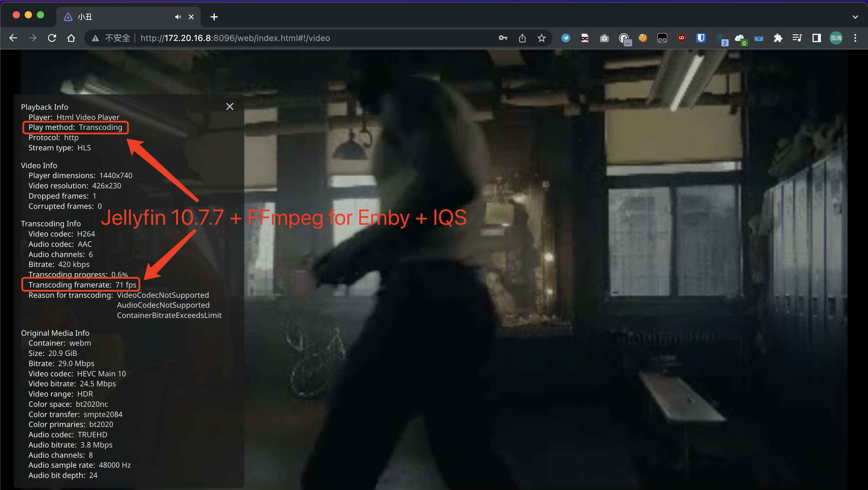This screenshot has width=868, height=490.
Task: Open the browser profile avatar 孤魂
Action: click(x=836, y=38)
